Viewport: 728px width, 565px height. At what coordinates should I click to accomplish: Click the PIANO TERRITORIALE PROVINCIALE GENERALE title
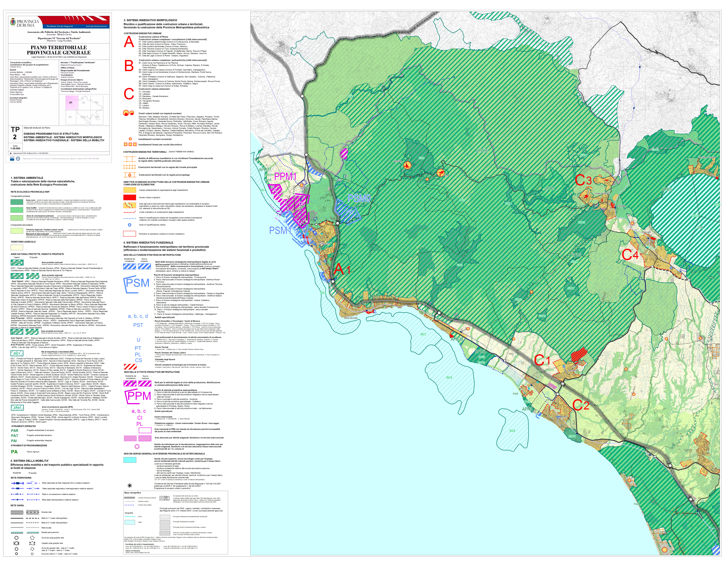coord(59,50)
